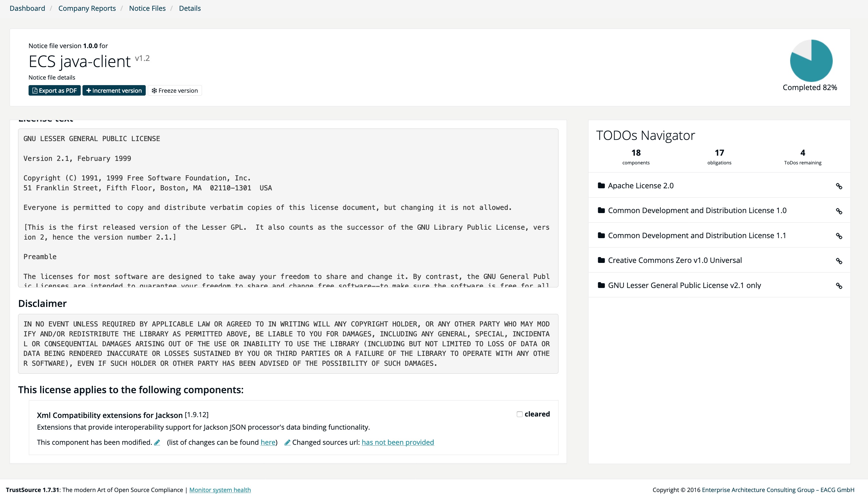Select the Details breadcrumb item
This screenshot has width=868, height=499.
point(190,8)
